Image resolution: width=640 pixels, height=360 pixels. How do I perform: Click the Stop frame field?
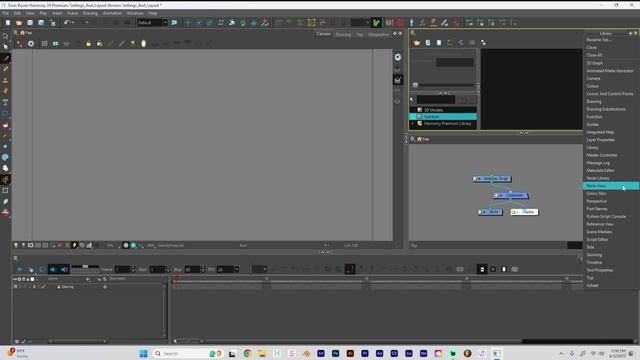(x=192, y=269)
